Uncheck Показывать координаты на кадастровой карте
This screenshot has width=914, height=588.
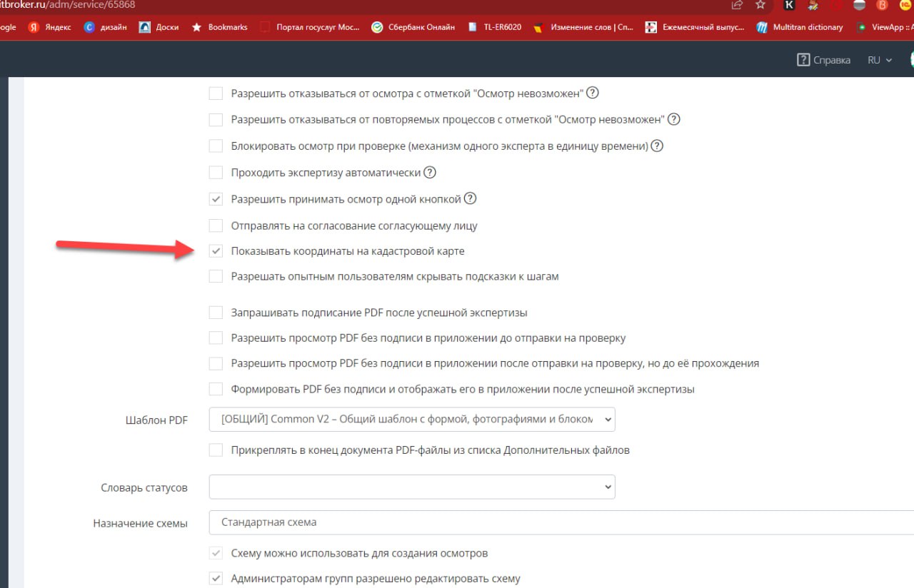216,251
